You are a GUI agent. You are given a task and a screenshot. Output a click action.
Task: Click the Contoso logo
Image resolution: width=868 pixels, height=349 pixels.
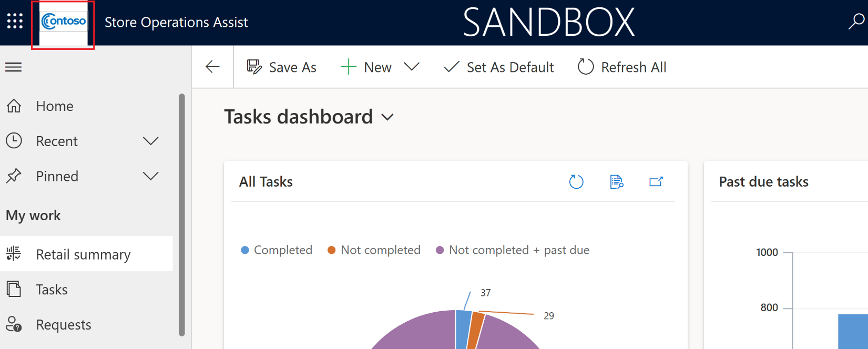coord(64,22)
